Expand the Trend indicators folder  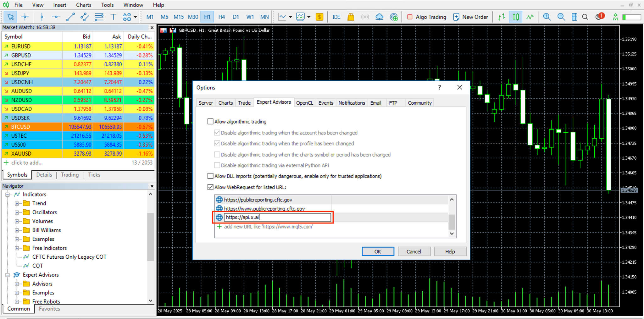[17, 203]
